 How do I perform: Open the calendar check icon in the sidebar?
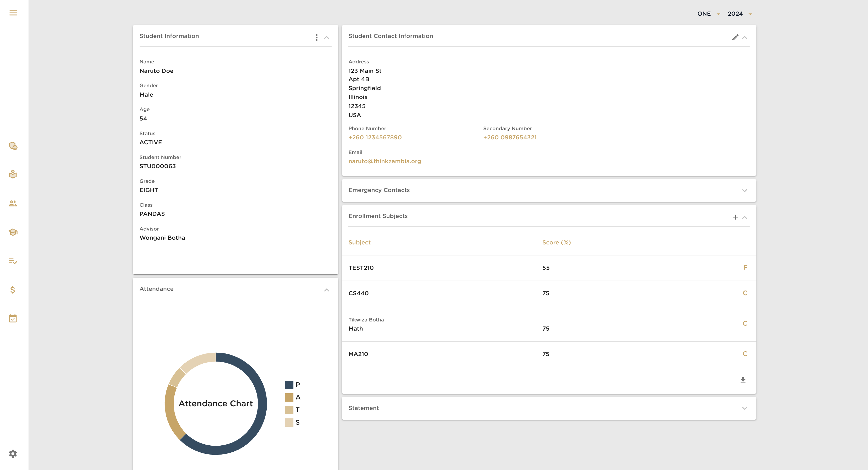click(x=13, y=318)
